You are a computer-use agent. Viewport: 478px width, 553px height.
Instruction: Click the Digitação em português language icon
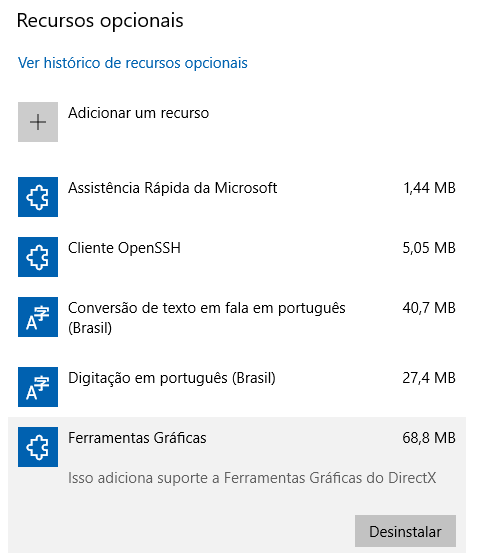point(38,387)
